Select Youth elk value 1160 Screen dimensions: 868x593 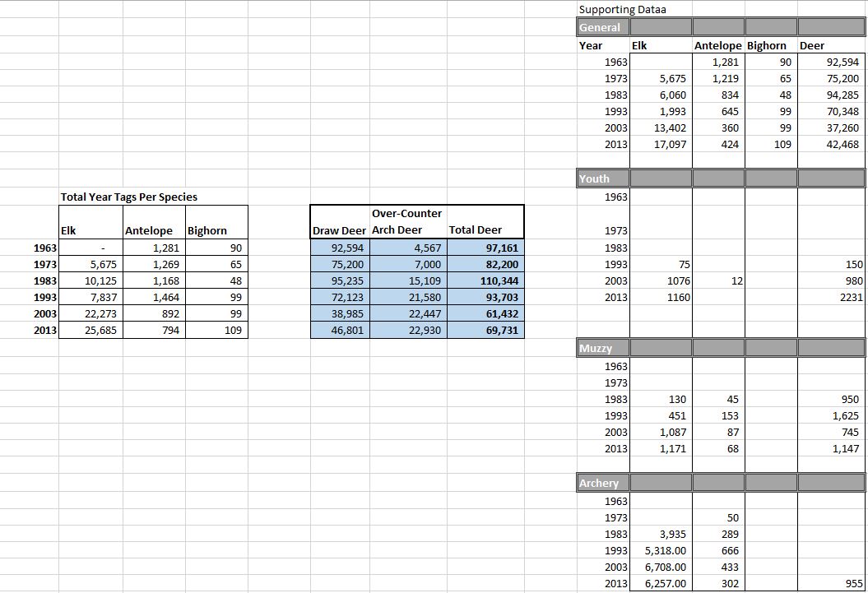[x=661, y=298]
